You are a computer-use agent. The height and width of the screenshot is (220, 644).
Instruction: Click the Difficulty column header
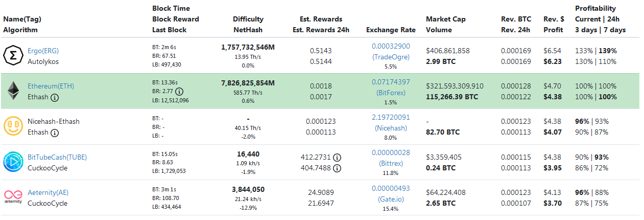pos(248,19)
